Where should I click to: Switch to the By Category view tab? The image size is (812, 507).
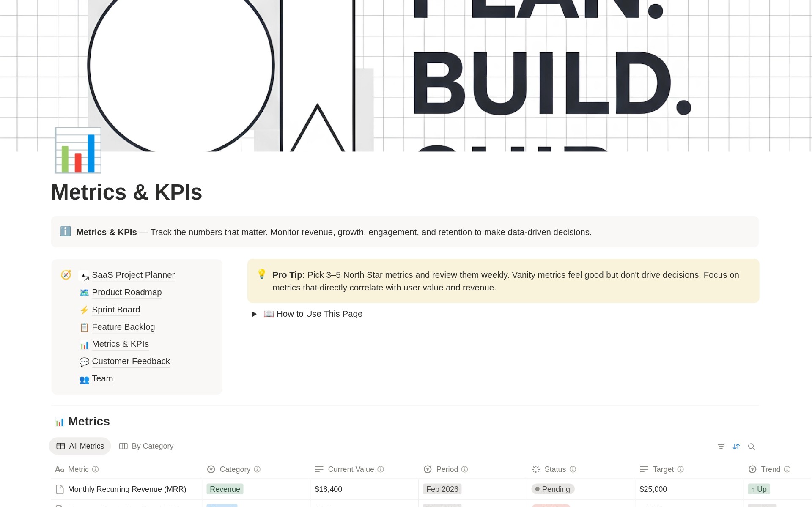click(147, 446)
